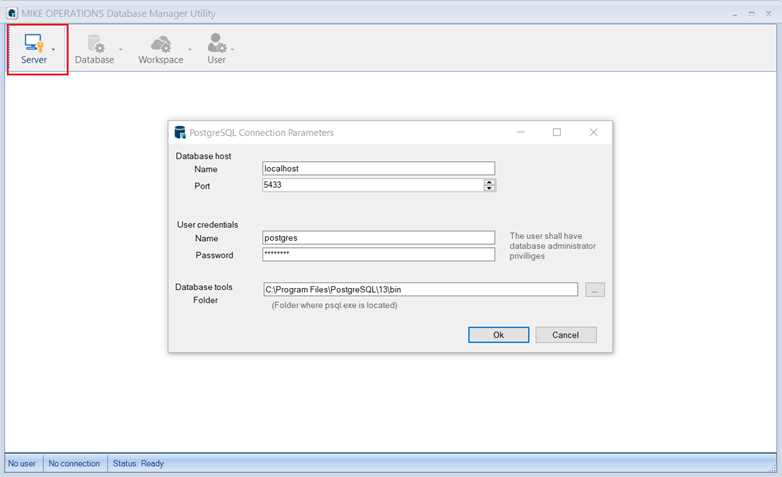
Task: Click the MIKE OPERATIONS app icon in title bar
Action: [x=12, y=13]
